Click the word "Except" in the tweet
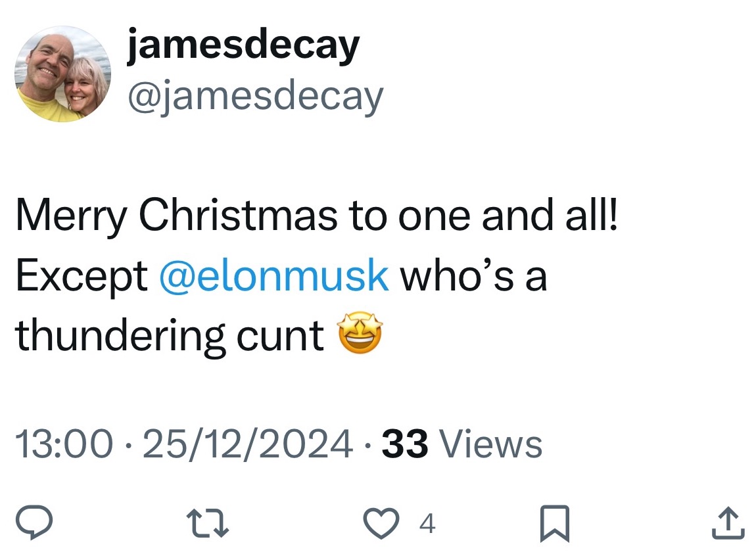 pos(82,277)
